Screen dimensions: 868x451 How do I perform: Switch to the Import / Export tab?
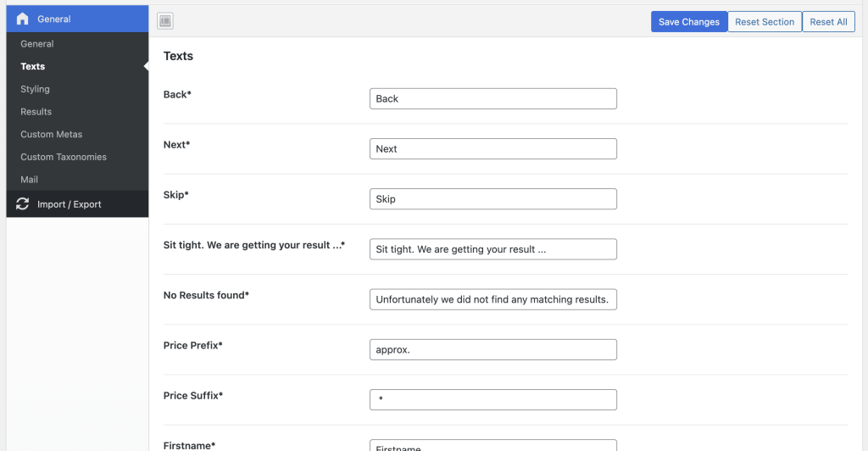(69, 204)
